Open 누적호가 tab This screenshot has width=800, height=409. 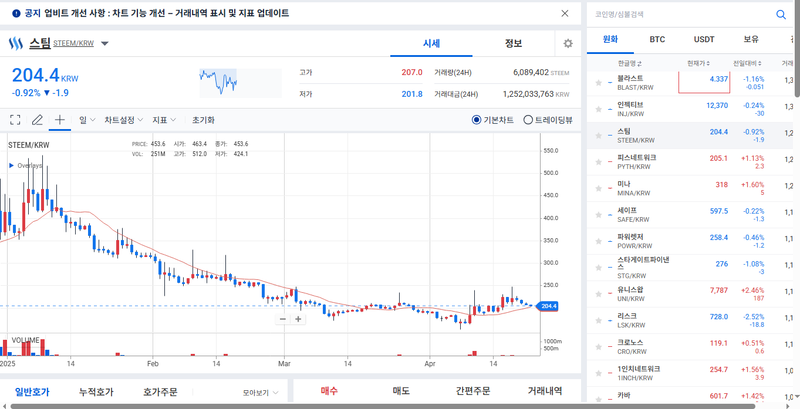tap(96, 392)
